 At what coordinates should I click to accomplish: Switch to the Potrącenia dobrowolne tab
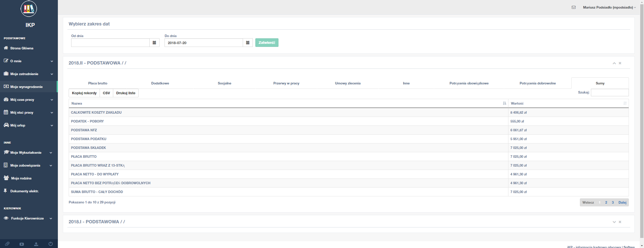[538, 83]
